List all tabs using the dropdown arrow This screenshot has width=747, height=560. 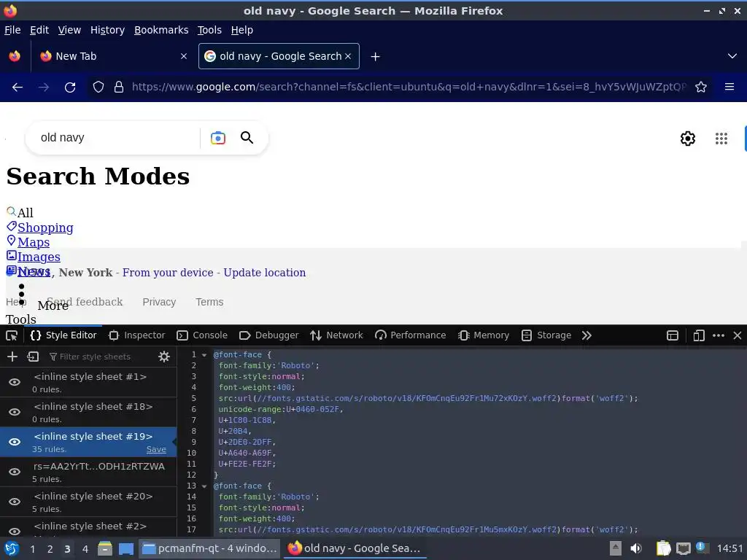click(x=732, y=56)
